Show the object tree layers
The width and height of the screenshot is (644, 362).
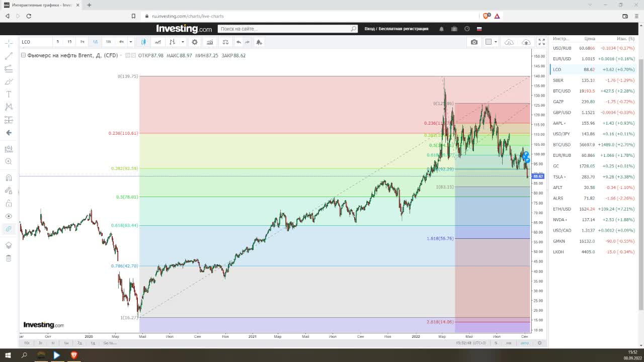point(9,245)
